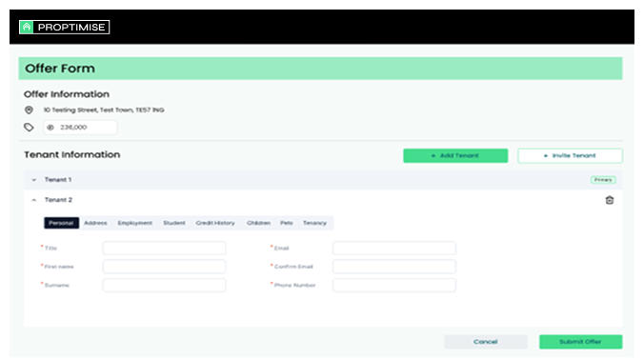Click the Tenant 2 row label

(x=58, y=200)
